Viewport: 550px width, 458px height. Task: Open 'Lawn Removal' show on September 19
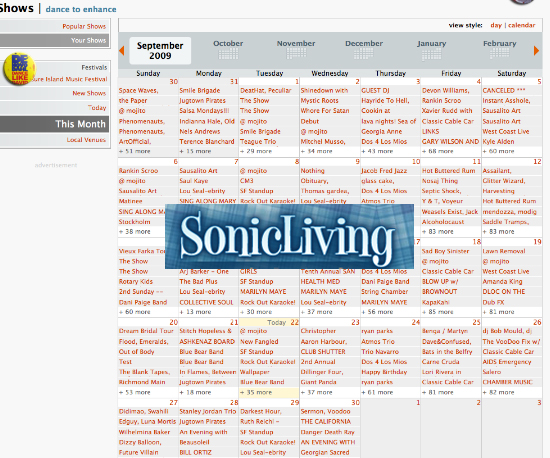coord(504,251)
